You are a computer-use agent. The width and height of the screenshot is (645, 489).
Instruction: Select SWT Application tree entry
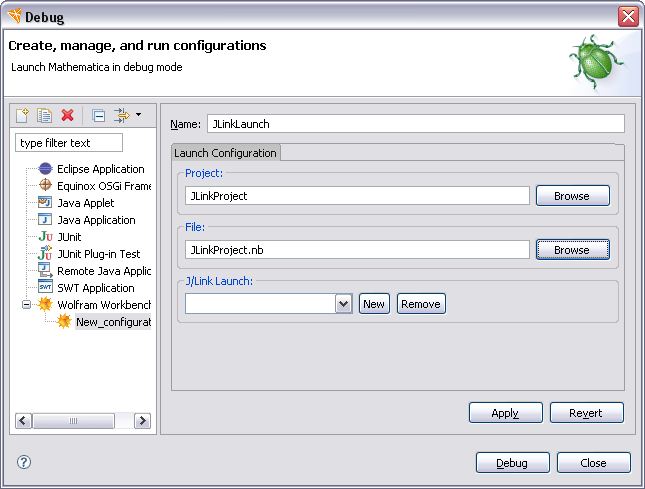[x=96, y=288]
